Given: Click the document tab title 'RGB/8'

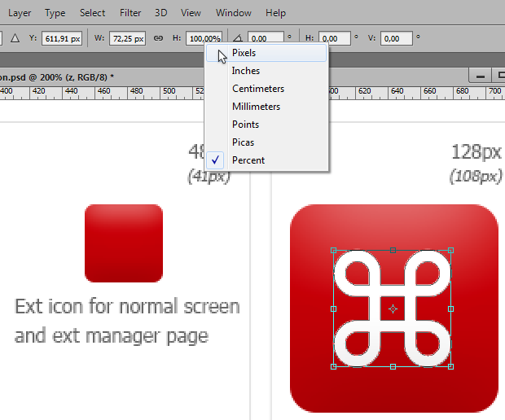Looking at the screenshot, I should pyautogui.click(x=92, y=77).
